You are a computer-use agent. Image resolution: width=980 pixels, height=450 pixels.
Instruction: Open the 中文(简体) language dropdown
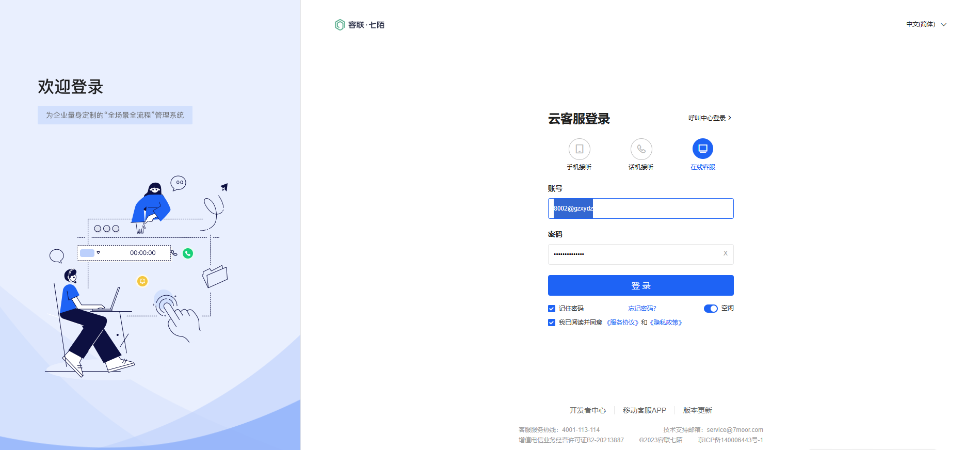point(926,24)
